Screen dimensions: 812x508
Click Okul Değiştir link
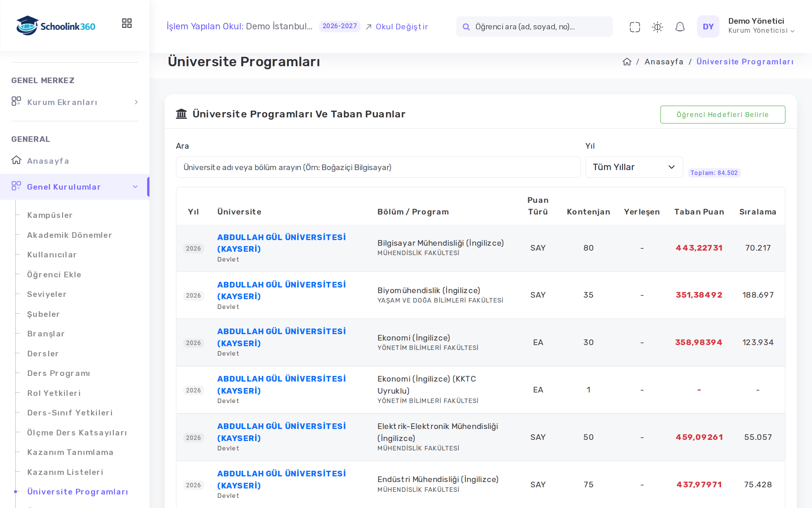pyautogui.click(x=402, y=27)
